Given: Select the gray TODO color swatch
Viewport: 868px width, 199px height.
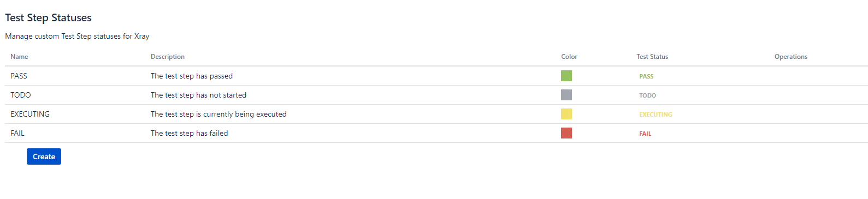Looking at the screenshot, I should [566, 95].
